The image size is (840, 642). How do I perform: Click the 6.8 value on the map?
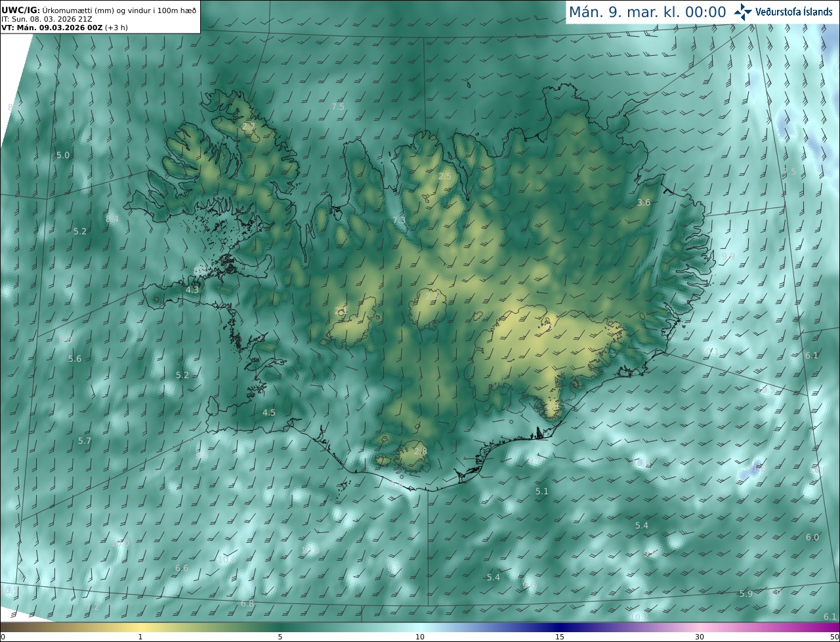pos(247,604)
